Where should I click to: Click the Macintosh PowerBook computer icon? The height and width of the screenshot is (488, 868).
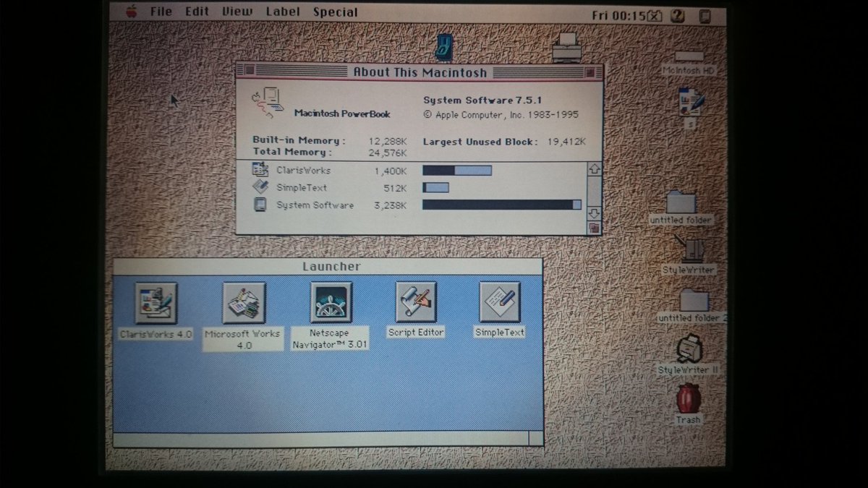[x=268, y=103]
